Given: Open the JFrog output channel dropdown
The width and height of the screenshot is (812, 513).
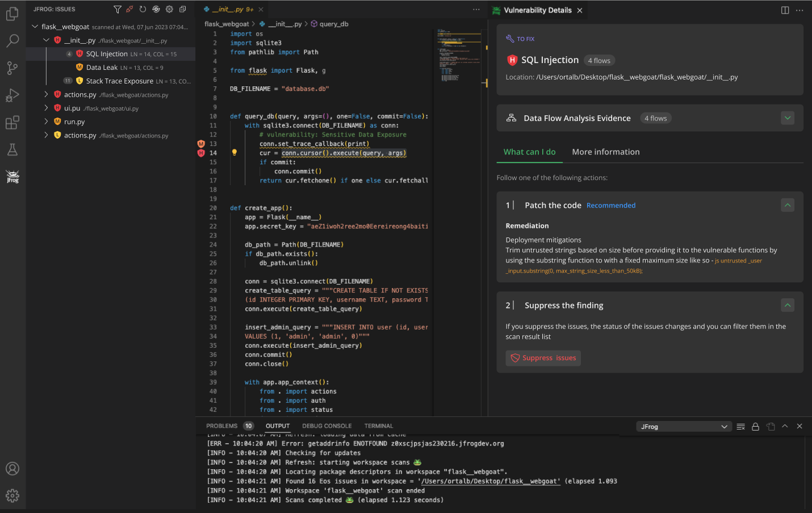Looking at the screenshot, I should [x=684, y=426].
